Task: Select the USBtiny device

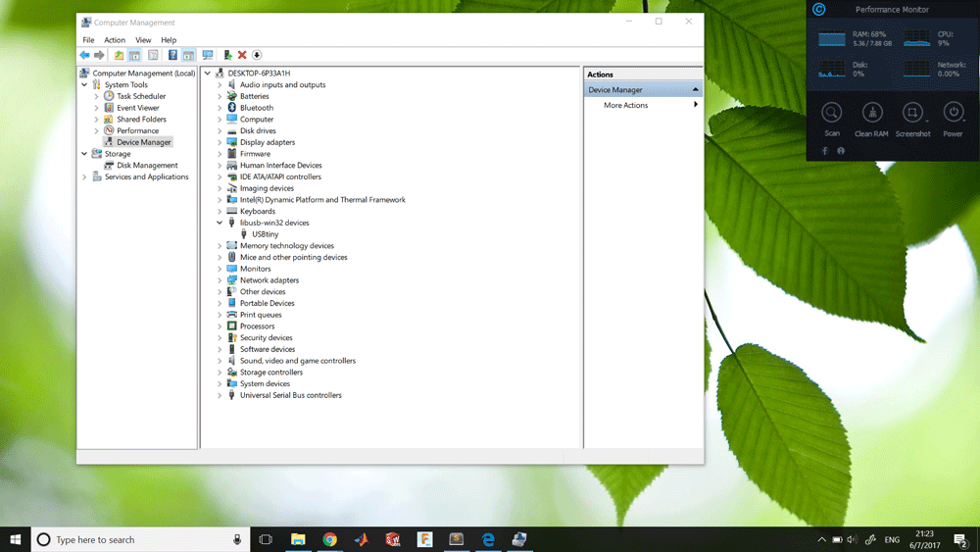Action: click(265, 234)
